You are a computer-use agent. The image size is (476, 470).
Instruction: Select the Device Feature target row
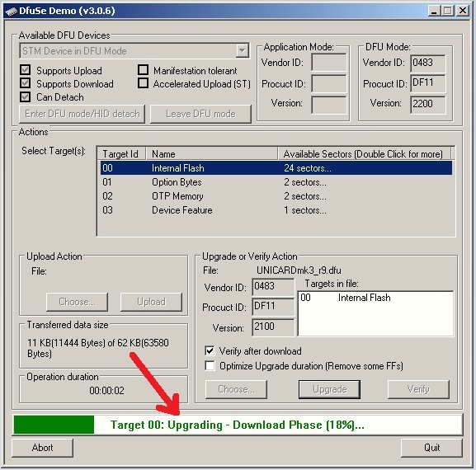(276, 210)
